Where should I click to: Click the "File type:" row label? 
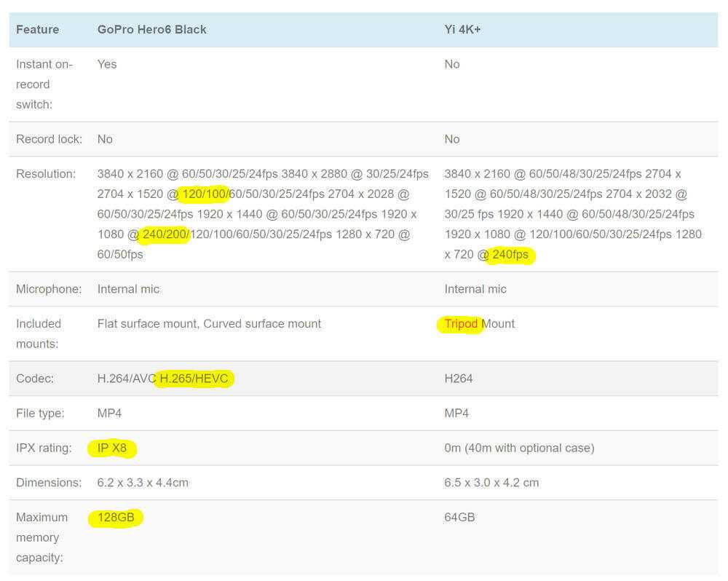[40, 414]
